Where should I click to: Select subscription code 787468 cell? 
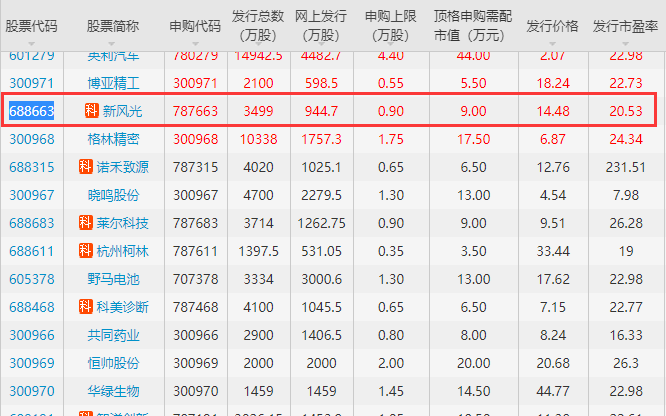[195, 307]
